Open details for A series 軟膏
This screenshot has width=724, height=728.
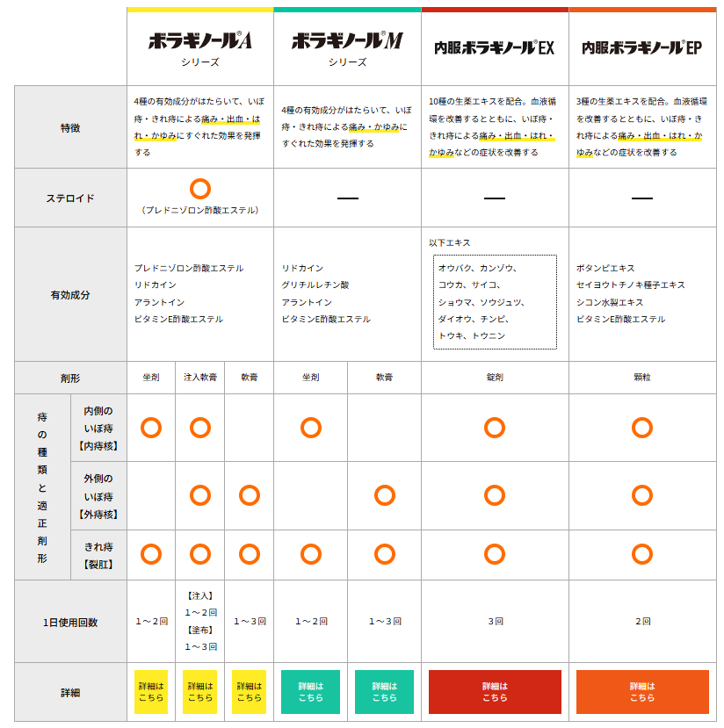coord(249,692)
